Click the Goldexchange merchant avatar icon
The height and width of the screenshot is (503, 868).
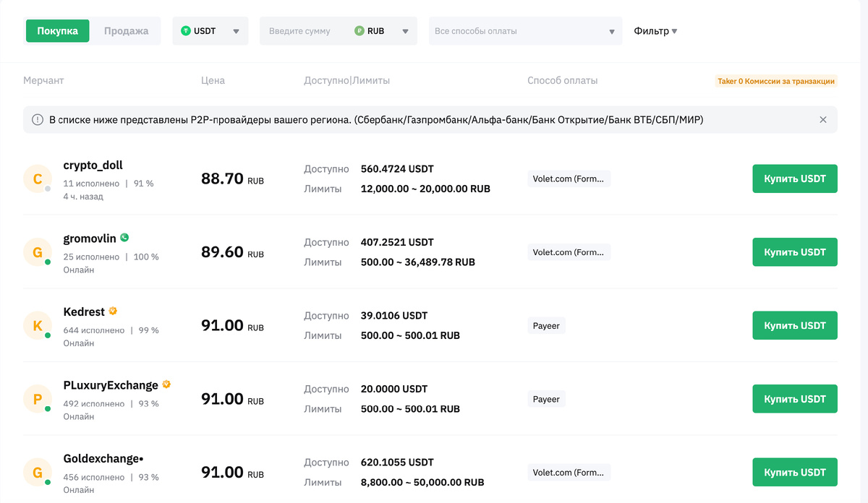[38, 473]
